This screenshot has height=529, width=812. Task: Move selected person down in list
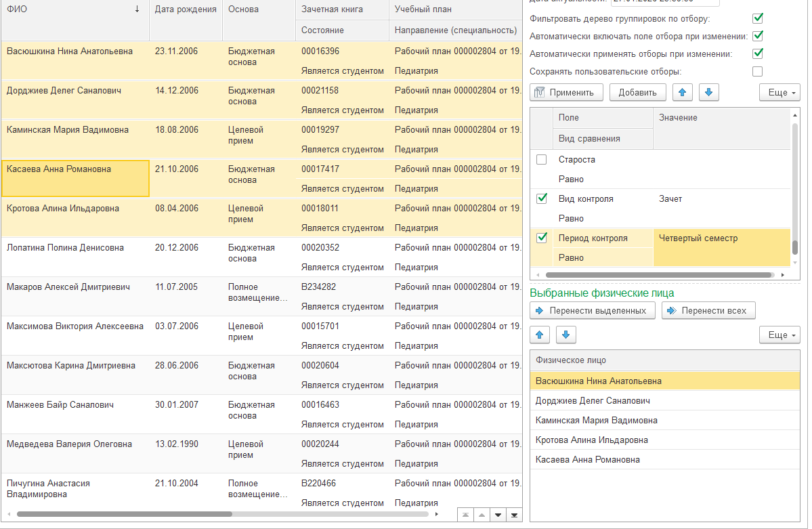pyautogui.click(x=567, y=335)
